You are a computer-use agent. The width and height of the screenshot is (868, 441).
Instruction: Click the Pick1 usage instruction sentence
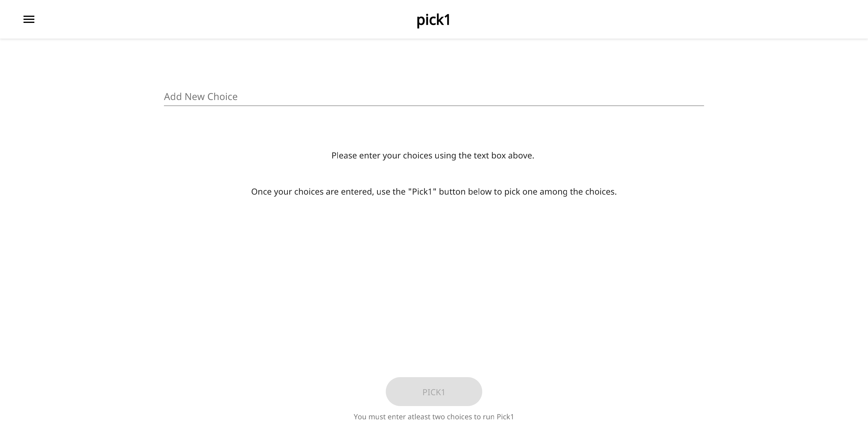click(434, 191)
